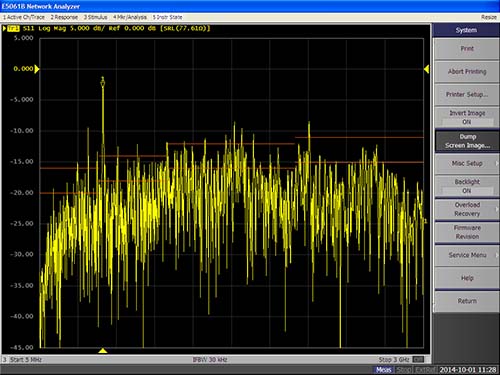Open the 2 Response menu
This screenshot has width=500, height=375.
coord(64,17)
